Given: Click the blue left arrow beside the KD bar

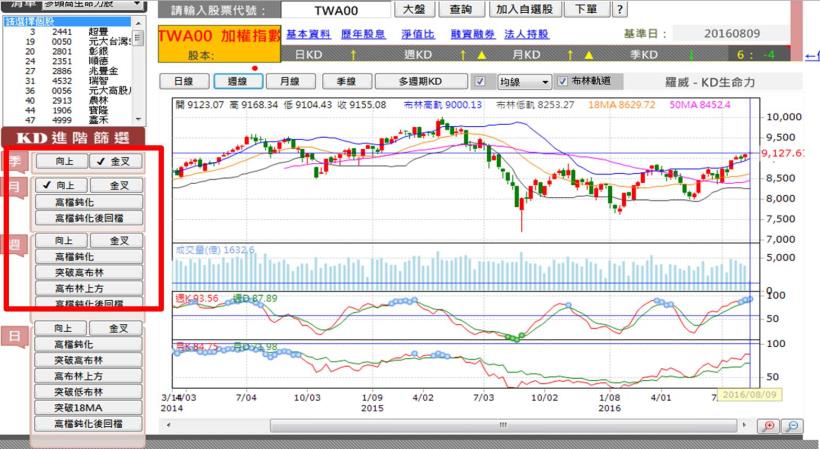Looking at the screenshot, I should [x=809, y=55].
